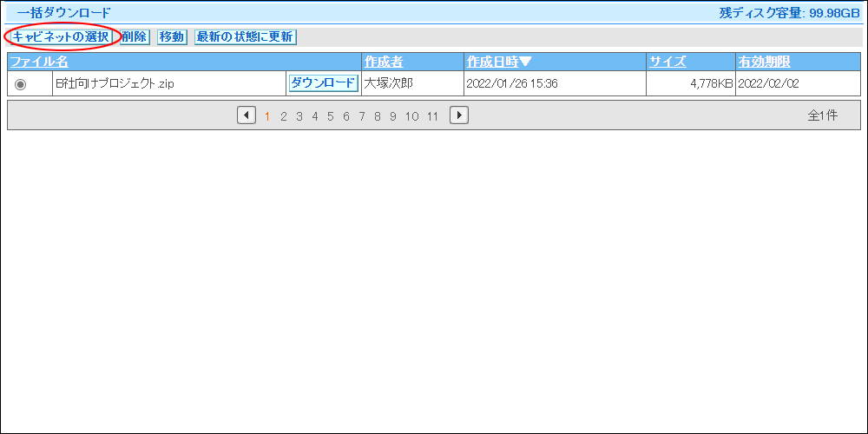The image size is (868, 434).
Task: Open page 5 in the pagination
Action: 330,116
